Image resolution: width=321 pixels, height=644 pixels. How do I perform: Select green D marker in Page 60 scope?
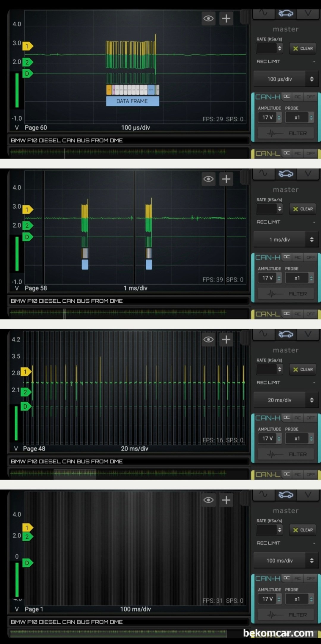27,73
